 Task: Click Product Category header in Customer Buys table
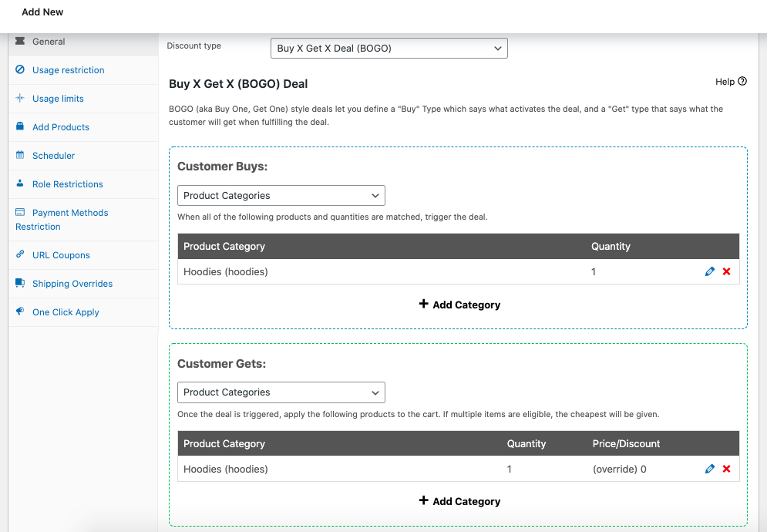(224, 246)
